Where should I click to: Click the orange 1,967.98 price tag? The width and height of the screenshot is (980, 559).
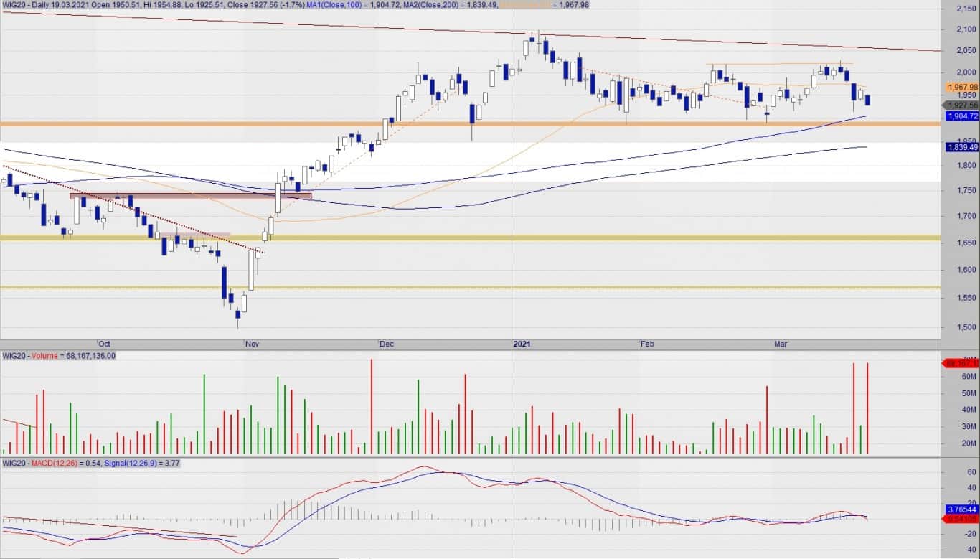(961, 87)
